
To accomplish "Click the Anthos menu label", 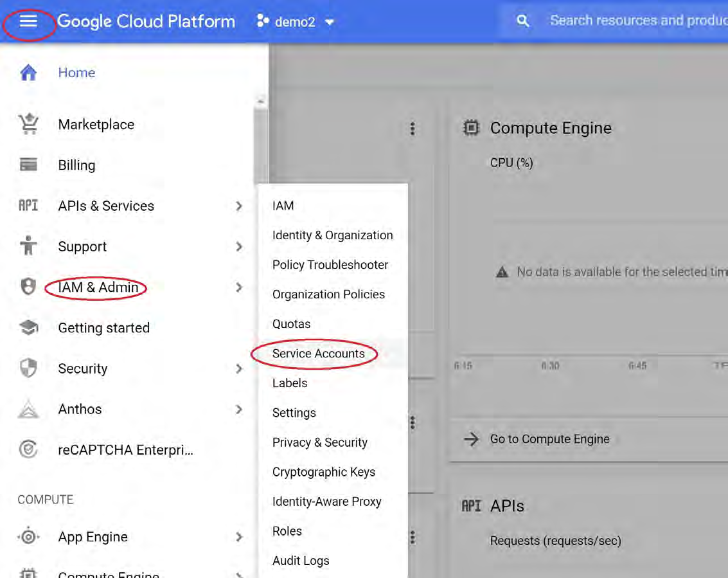I will click(x=80, y=410).
